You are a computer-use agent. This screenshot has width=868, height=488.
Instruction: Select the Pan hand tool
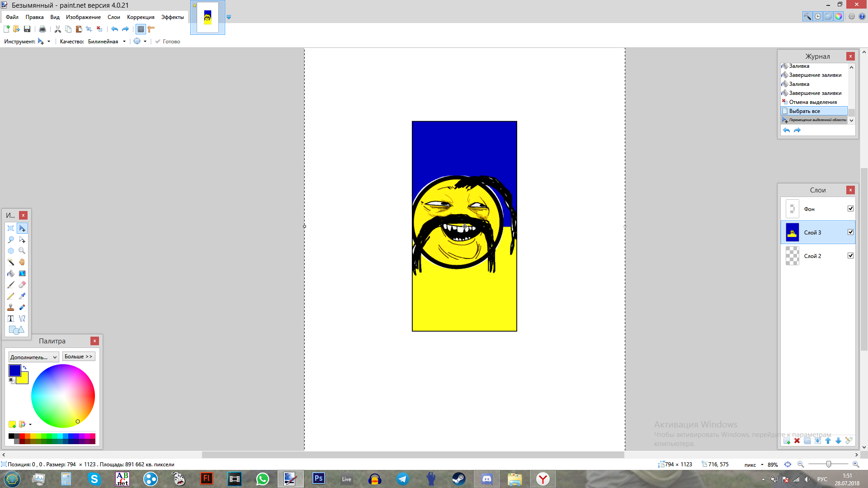[22, 262]
